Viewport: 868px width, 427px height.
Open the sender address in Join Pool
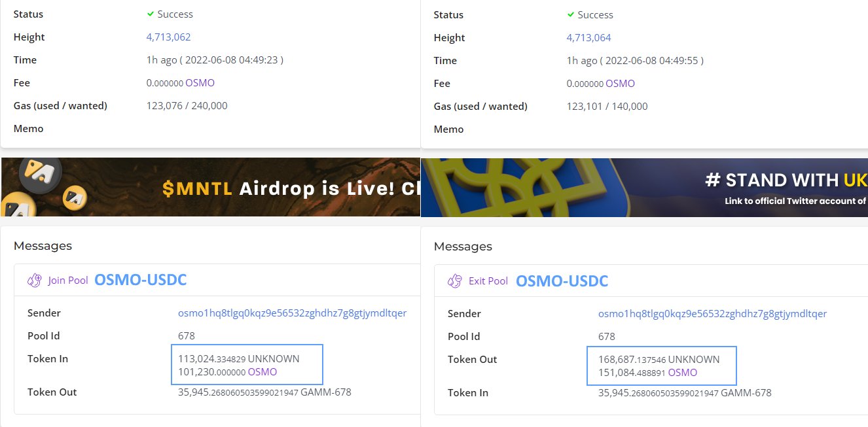pos(292,313)
